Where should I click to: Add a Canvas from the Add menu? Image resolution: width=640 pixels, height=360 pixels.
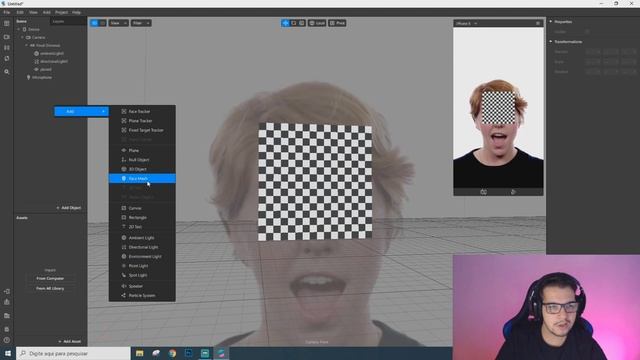click(142, 208)
